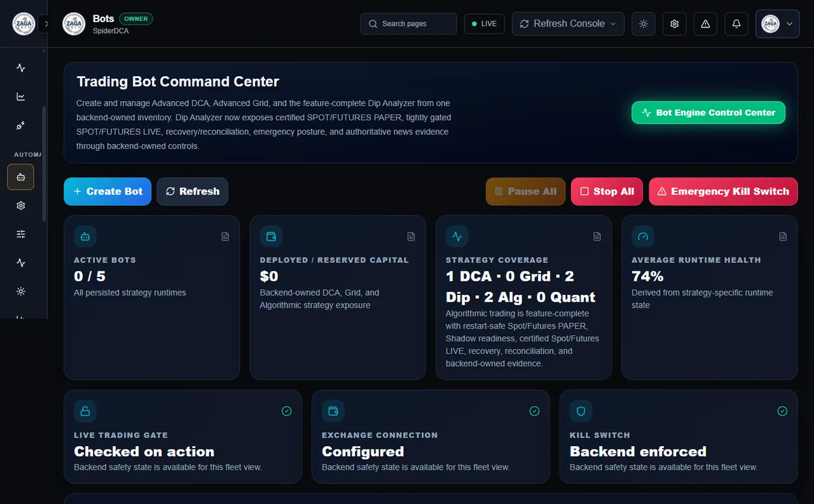Open document icon on Deployed Capital card
Viewport: 814px width, 504px height.
pyautogui.click(x=411, y=236)
